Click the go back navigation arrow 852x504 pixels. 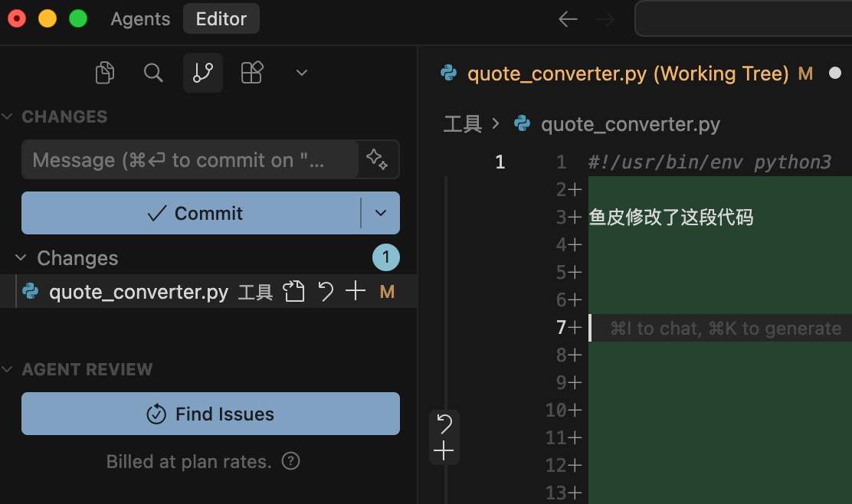(x=568, y=19)
